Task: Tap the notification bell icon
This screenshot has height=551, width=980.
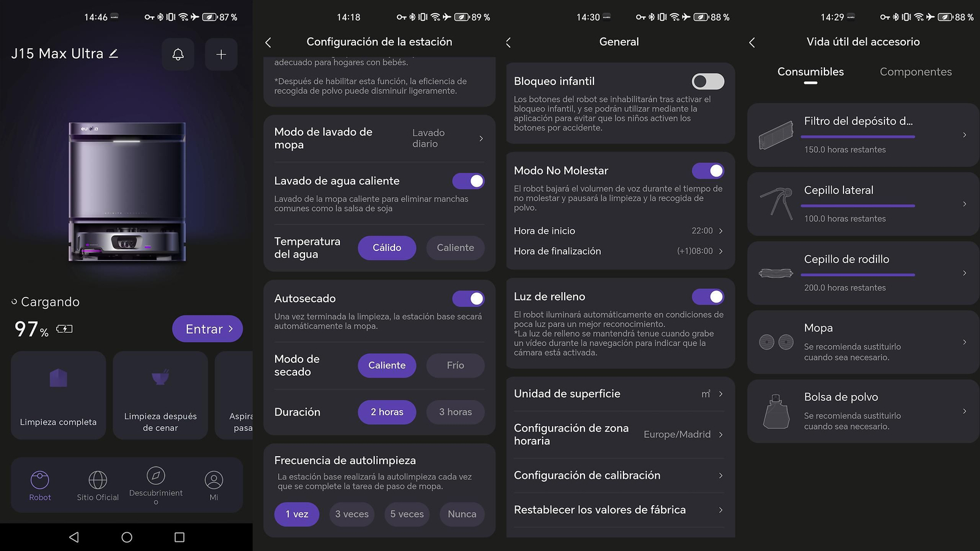Action: pyautogui.click(x=178, y=54)
